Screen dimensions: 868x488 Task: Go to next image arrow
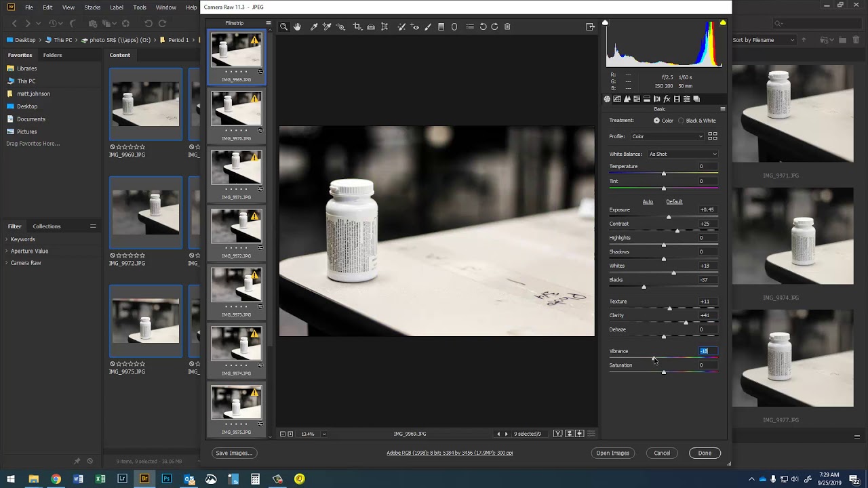[506, 434]
